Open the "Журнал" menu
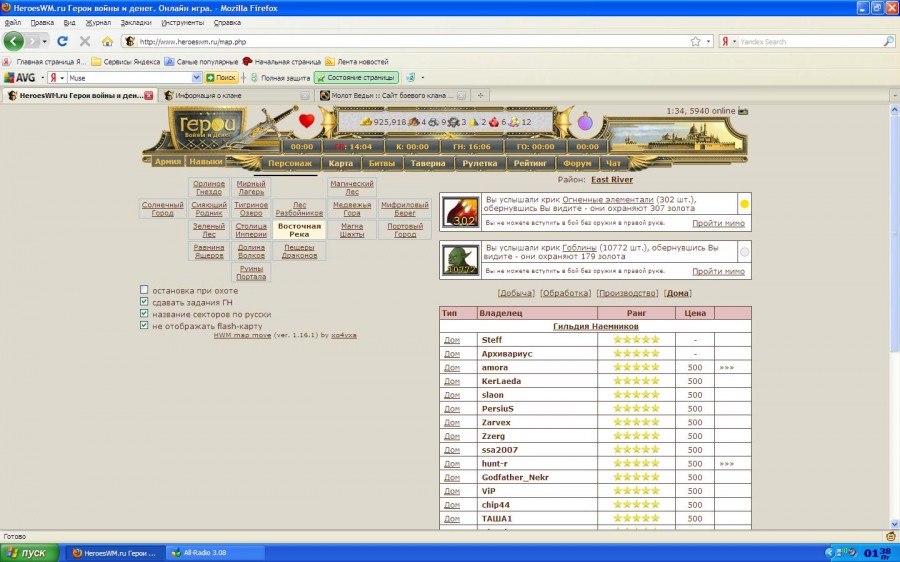 click(98, 22)
